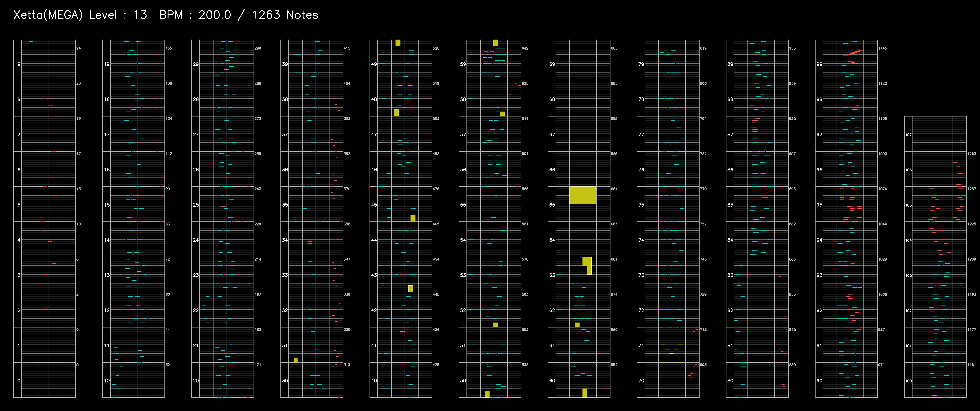Click the cumulative note count "971"

pos(881,364)
